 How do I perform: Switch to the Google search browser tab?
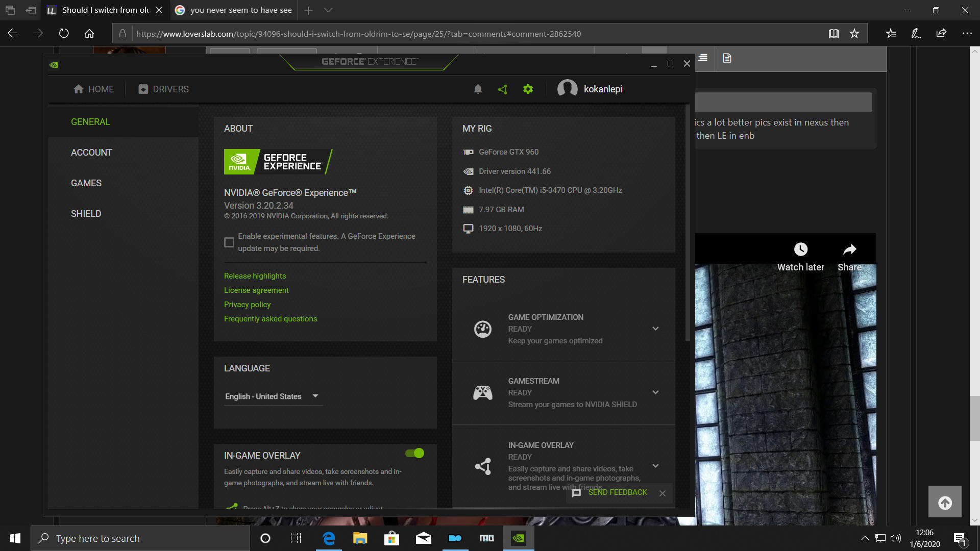click(234, 10)
